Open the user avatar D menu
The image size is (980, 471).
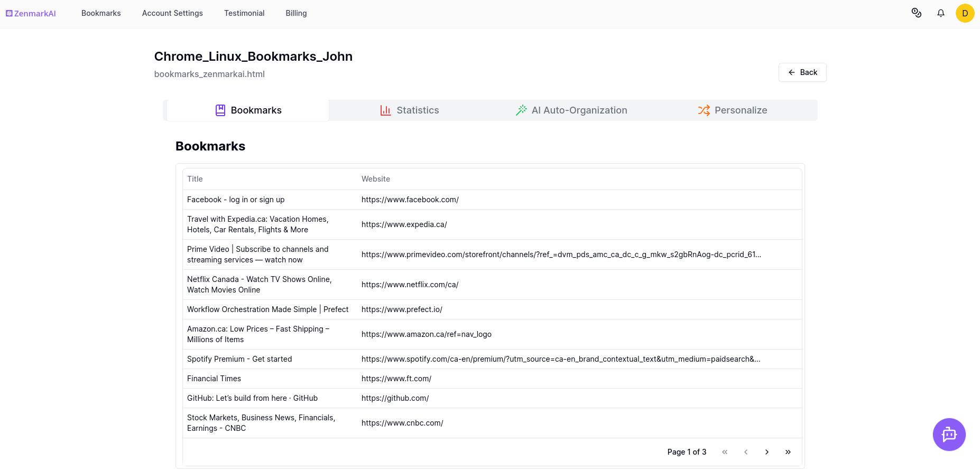click(965, 13)
